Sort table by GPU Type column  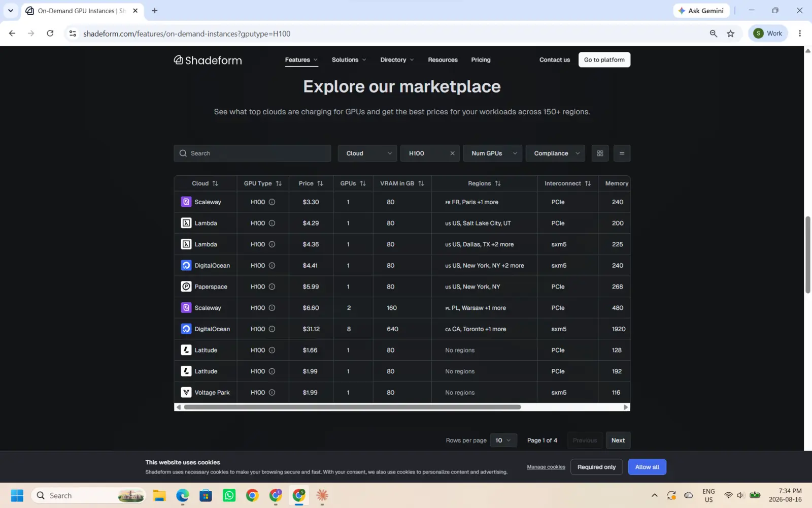tap(279, 183)
